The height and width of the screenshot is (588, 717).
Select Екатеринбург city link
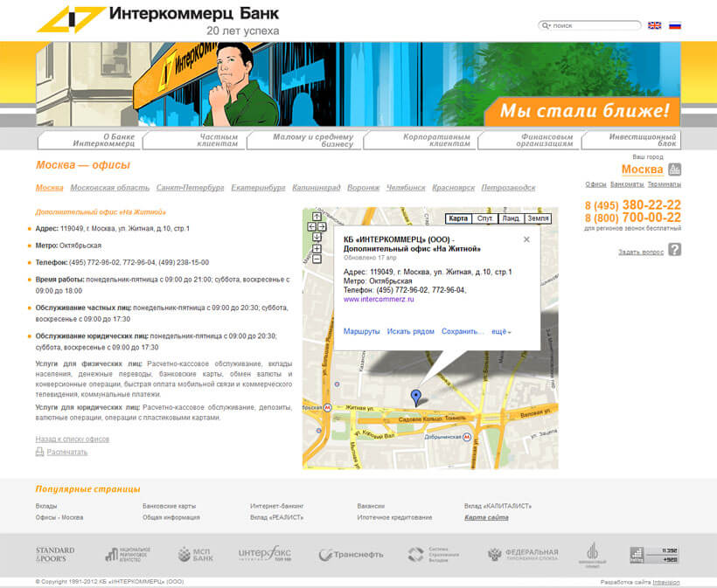pyautogui.click(x=258, y=188)
